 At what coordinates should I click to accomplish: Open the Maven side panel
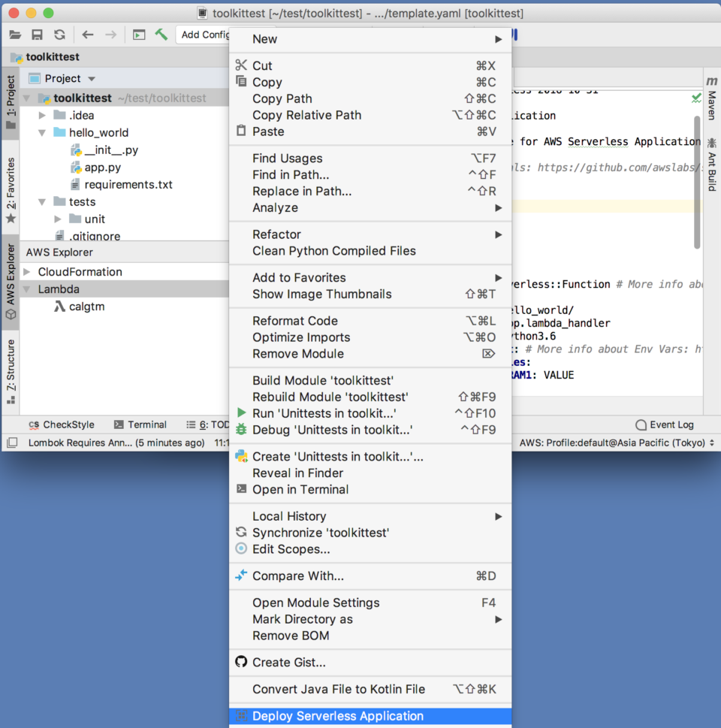[x=712, y=98]
